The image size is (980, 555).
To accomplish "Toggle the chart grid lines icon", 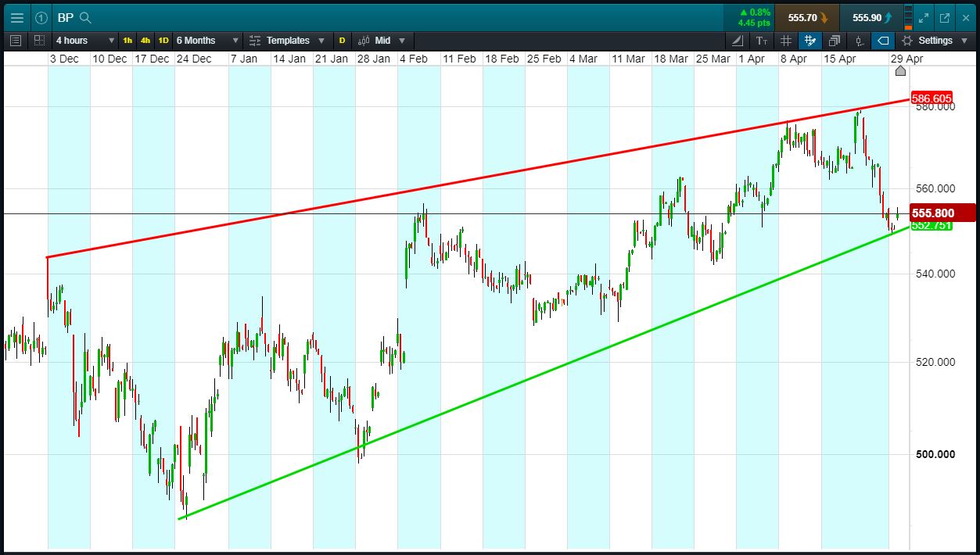I will point(786,41).
